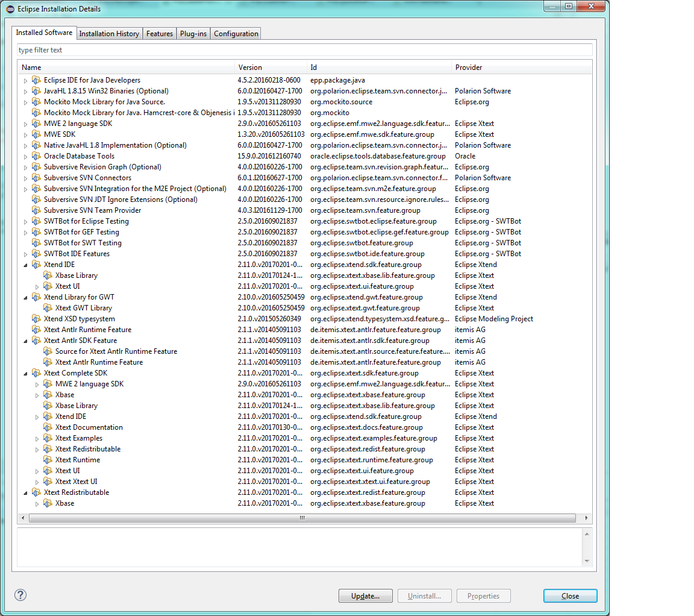Click the Properties button

(483, 596)
